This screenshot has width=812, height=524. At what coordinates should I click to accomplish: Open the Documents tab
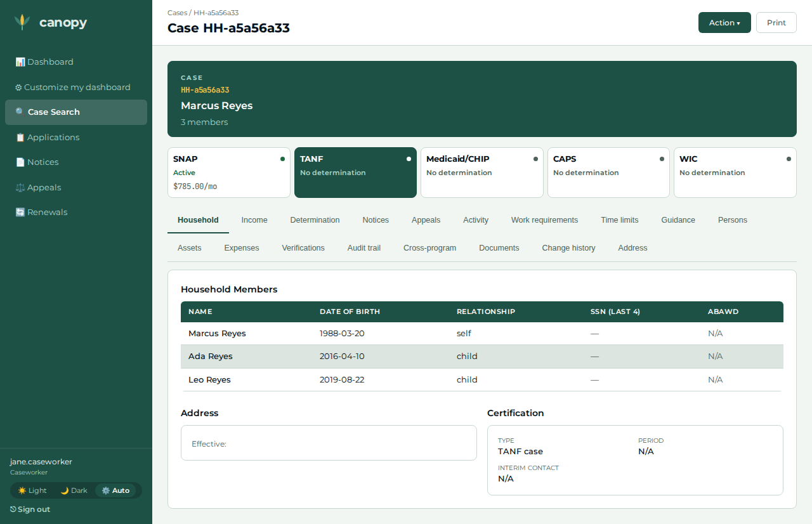pos(499,248)
